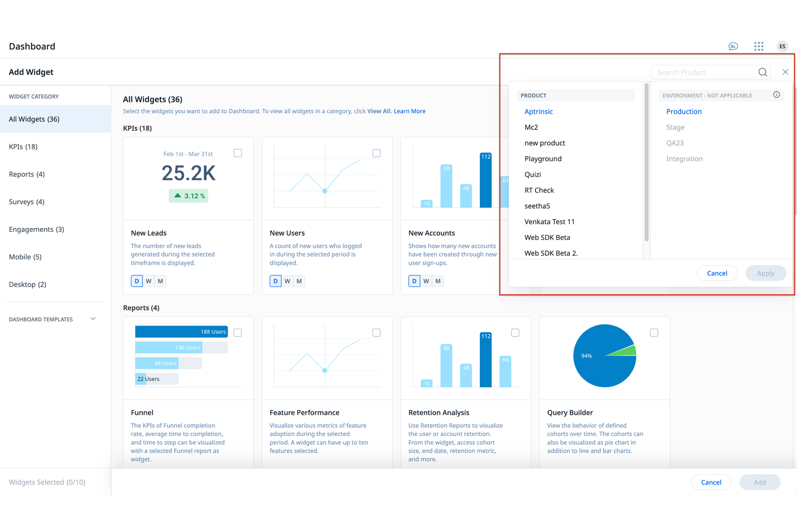Check the Query Builder widget checkbox
This screenshot has height=532, width=798.
point(654,333)
